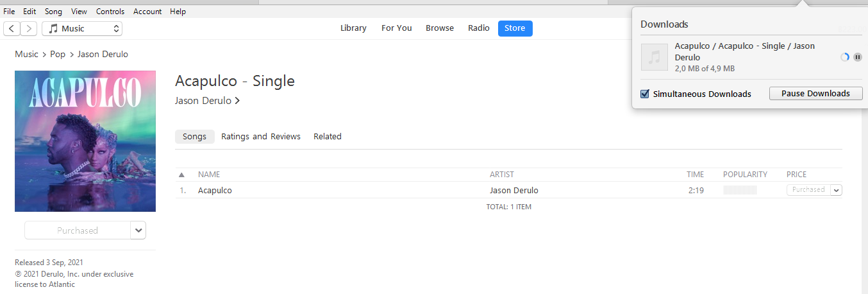Viewport: 868px width, 294px height.
Task: Click the Acapulco - Single album title
Action: click(x=235, y=81)
